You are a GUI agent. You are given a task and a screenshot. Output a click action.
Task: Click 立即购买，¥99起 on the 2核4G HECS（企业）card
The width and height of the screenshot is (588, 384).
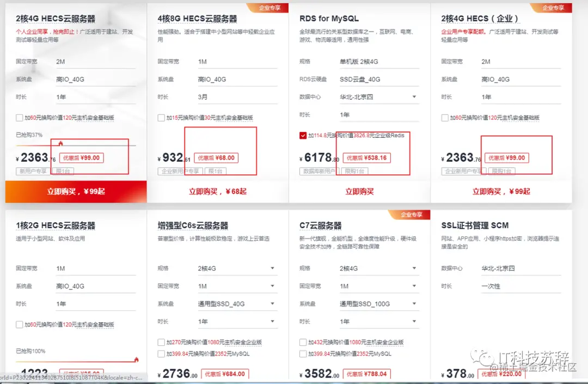501,192
